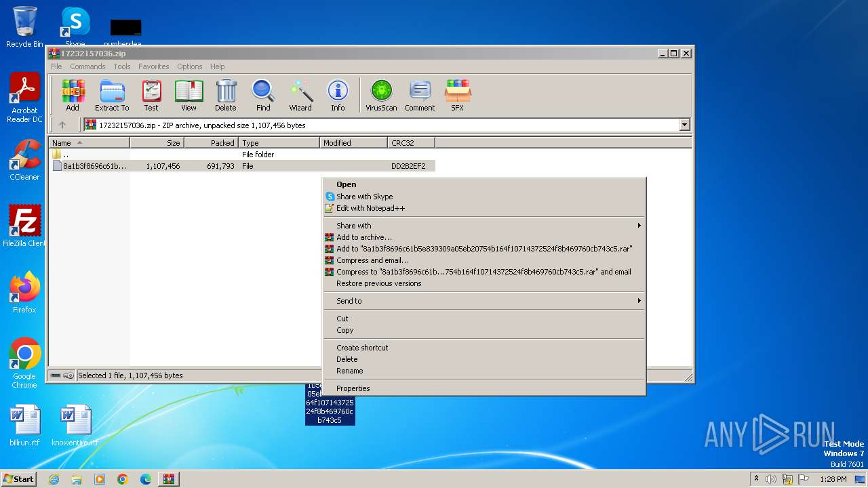Image resolution: width=868 pixels, height=488 pixels.
Task: Select the billrun.rtf desktop file
Action: coord(24,426)
